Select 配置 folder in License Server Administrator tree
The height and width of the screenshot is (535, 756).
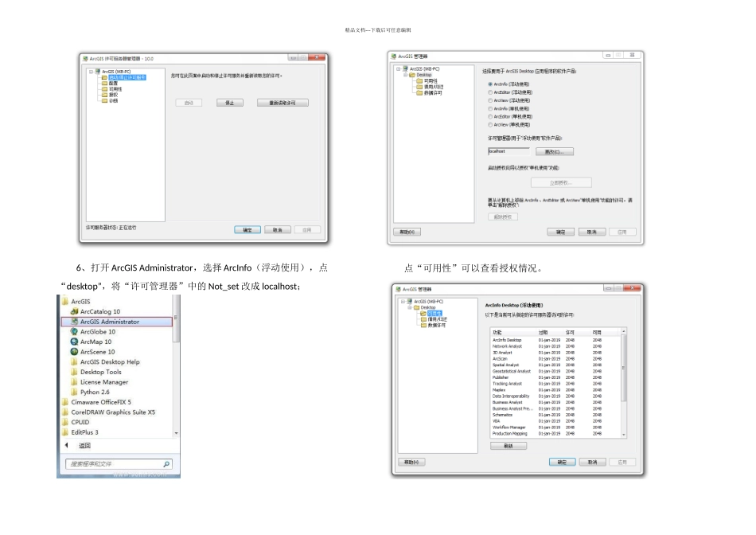tap(110, 84)
